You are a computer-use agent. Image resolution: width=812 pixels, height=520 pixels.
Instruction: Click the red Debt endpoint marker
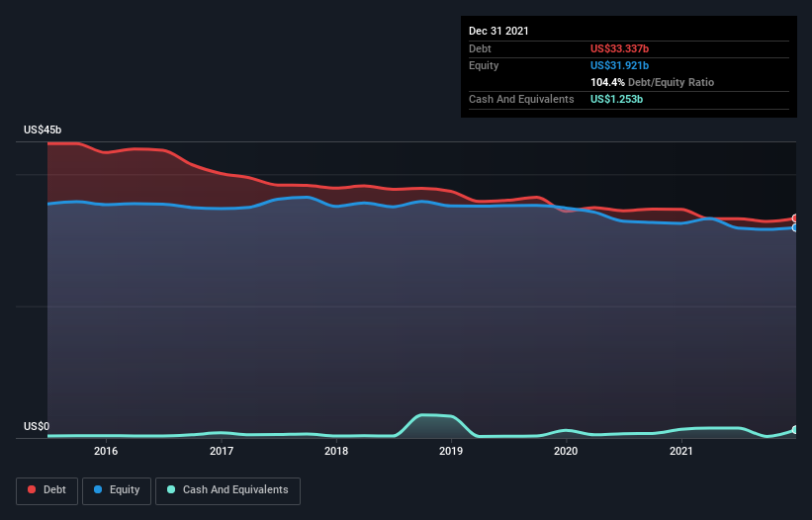(x=795, y=218)
